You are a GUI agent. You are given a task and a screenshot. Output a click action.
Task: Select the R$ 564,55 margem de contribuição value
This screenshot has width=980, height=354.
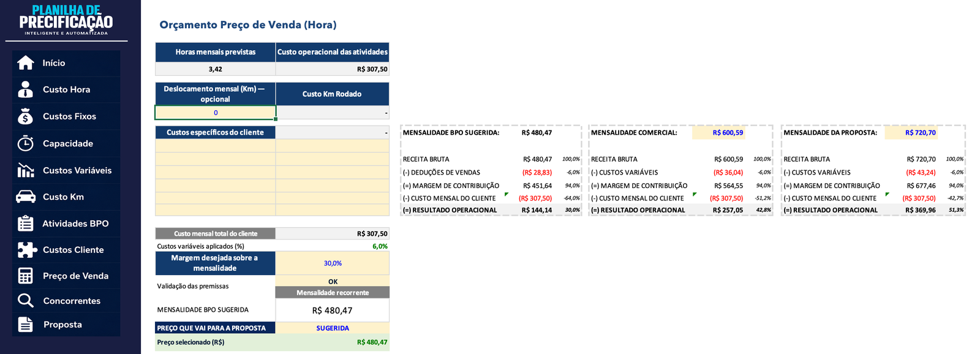tap(728, 186)
